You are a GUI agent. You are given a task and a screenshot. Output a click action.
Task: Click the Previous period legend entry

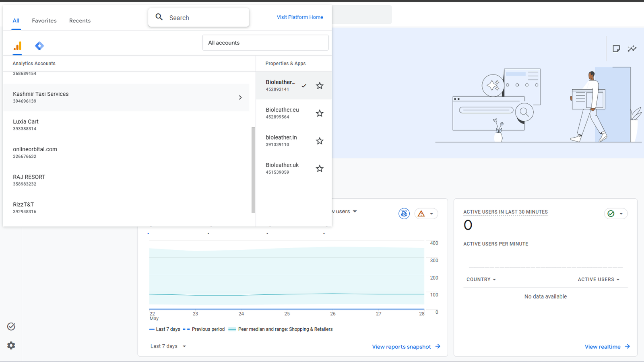pyautogui.click(x=204, y=329)
